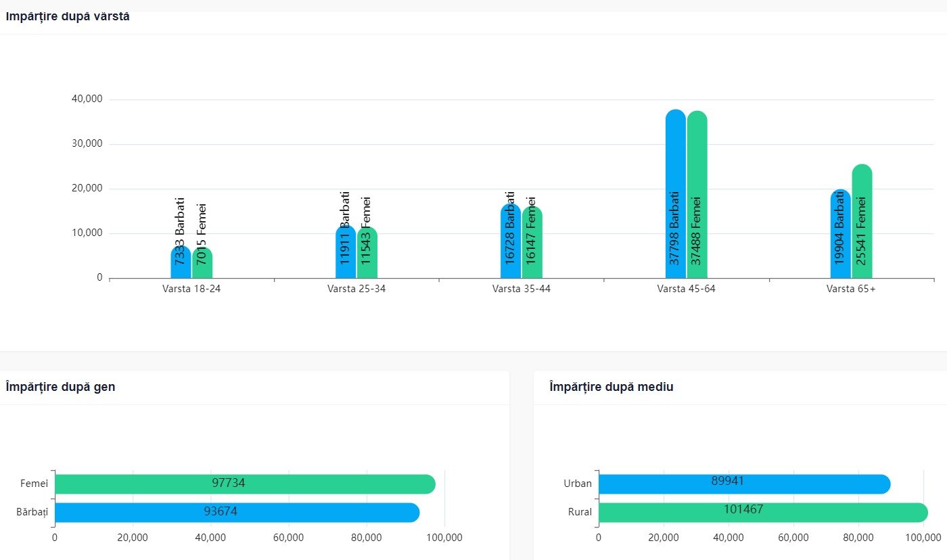Select the green Rural bar showing 101467
Image resolution: width=947 pixels, height=560 pixels.
pos(763,513)
